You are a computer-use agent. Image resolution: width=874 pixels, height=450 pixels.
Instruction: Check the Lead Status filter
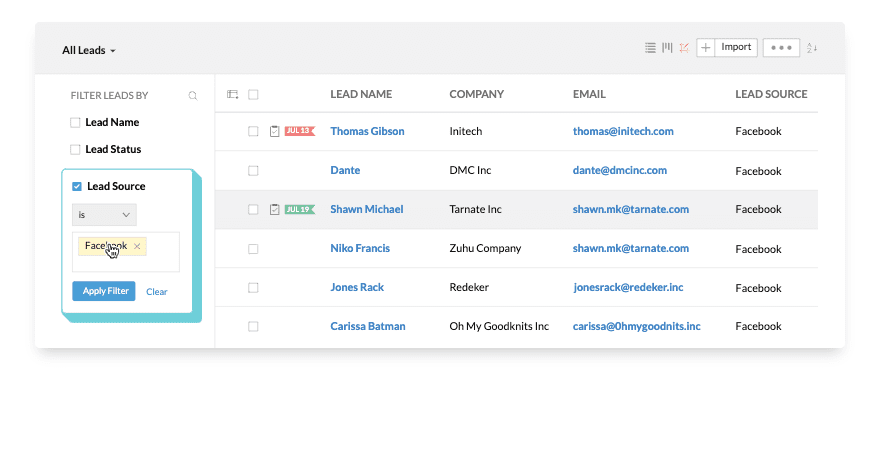coord(75,149)
